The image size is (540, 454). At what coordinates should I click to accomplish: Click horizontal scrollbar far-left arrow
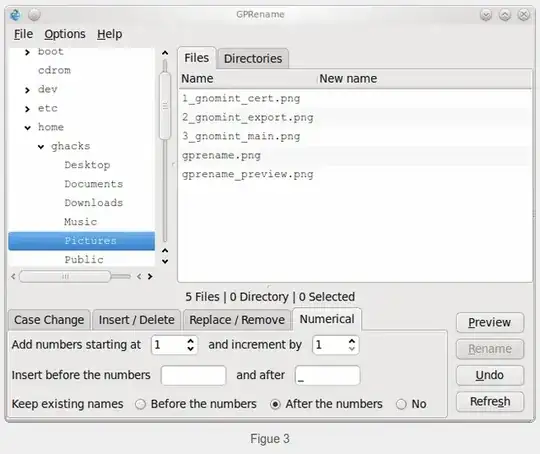(x=13, y=276)
